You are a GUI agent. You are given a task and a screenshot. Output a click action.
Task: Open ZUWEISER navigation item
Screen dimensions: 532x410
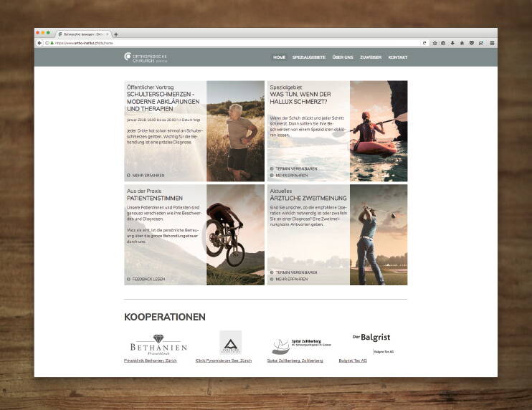371,57
